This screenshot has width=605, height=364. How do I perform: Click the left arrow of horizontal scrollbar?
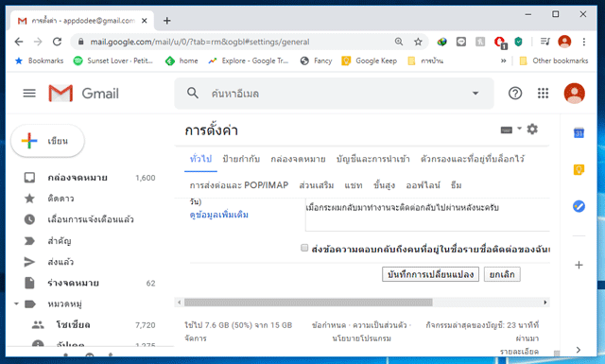tap(179, 303)
